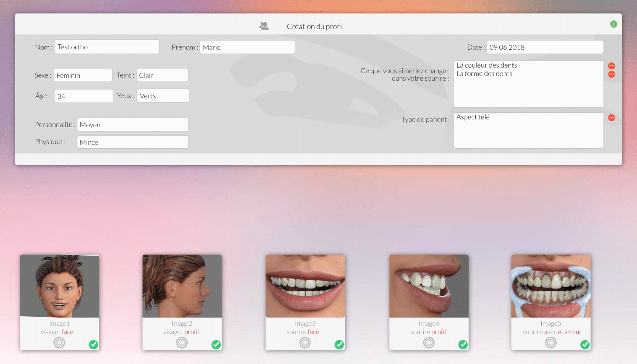Click 'sourire avec écarteur' caption

point(552,332)
